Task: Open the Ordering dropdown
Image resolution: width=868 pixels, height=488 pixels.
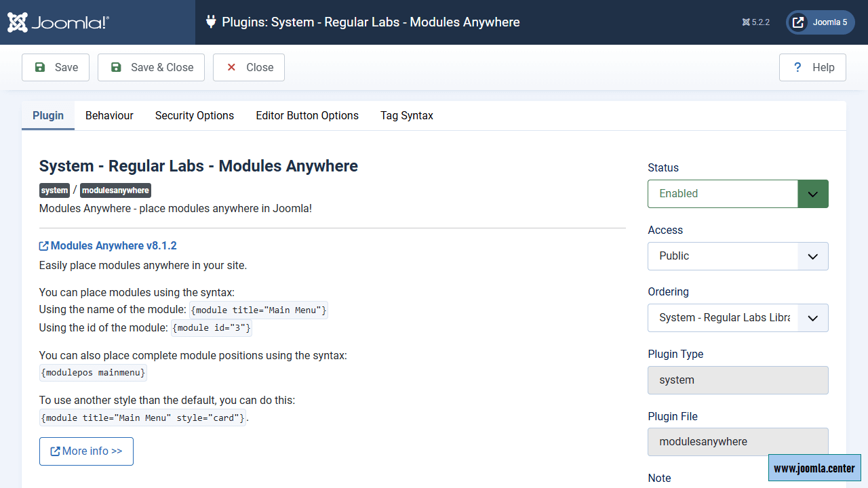Action: pos(738,318)
